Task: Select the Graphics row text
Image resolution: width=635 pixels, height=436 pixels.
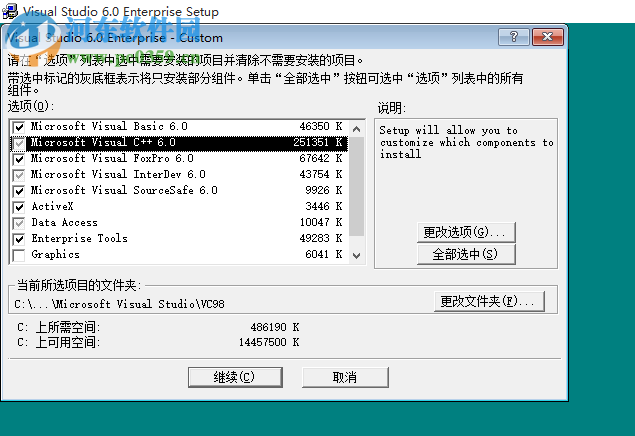Action: 55,255
